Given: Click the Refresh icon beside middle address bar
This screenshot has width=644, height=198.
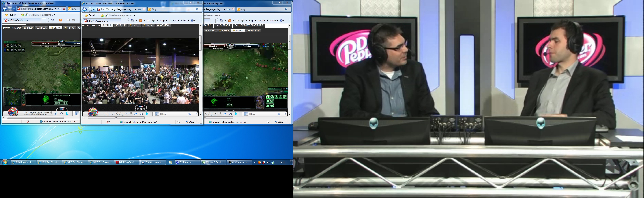Looking at the screenshot, I should click(x=139, y=10).
